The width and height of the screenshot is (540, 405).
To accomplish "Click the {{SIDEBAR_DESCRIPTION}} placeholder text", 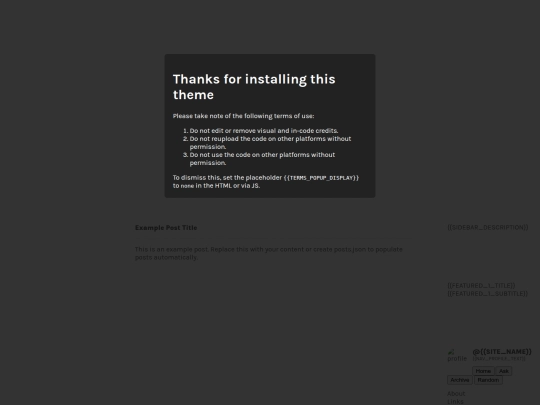I will 488,227.
